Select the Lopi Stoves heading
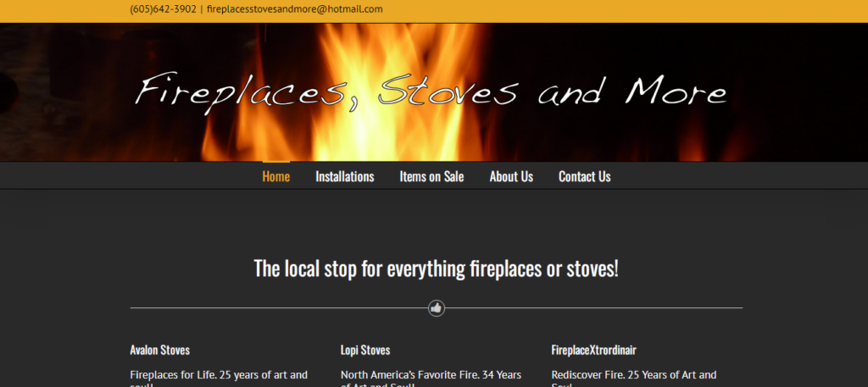The width and height of the screenshot is (868, 387). [365, 350]
